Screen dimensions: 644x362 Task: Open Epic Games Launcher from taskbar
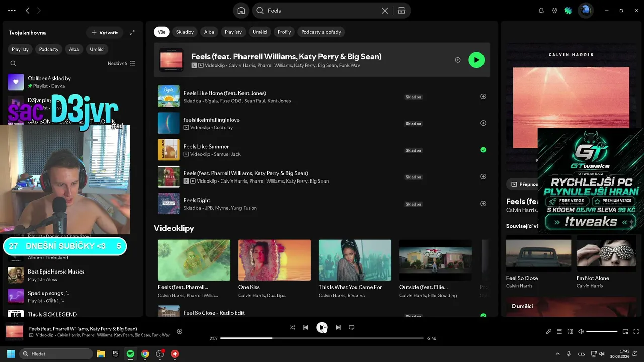tap(115, 354)
